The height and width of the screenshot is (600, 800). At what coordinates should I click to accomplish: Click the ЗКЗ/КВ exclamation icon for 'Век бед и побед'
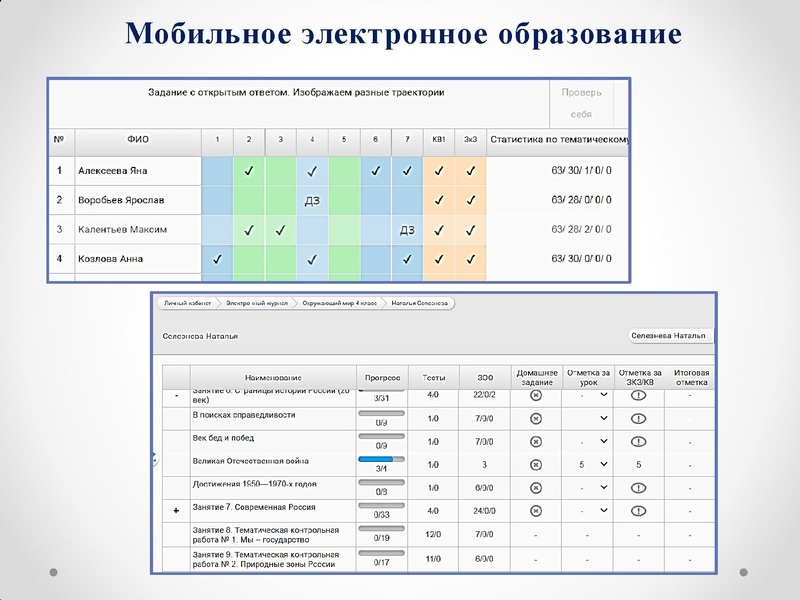pos(637,443)
